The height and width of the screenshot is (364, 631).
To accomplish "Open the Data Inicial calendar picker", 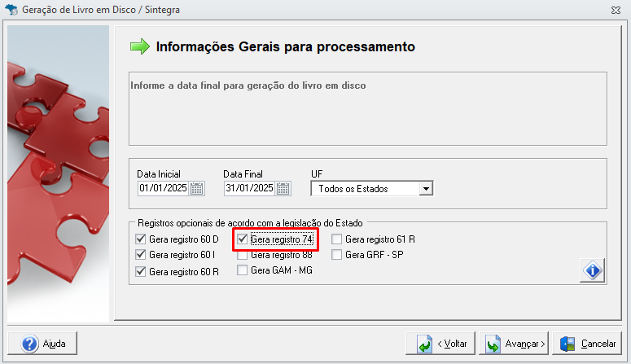I will (197, 188).
